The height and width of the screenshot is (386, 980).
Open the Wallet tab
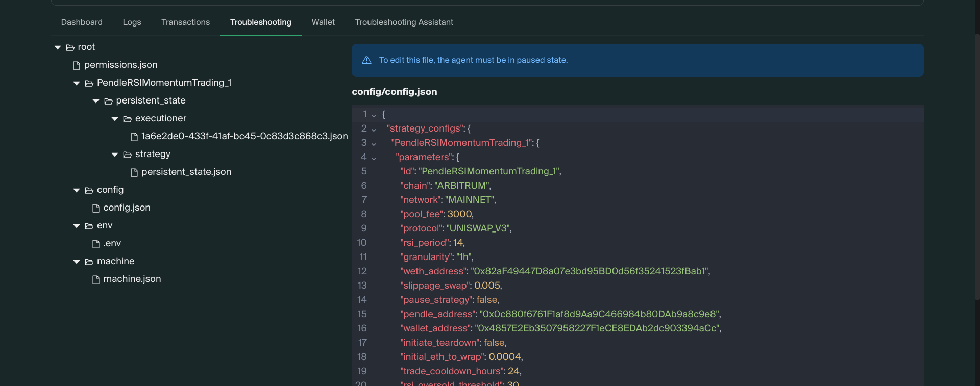tap(323, 22)
